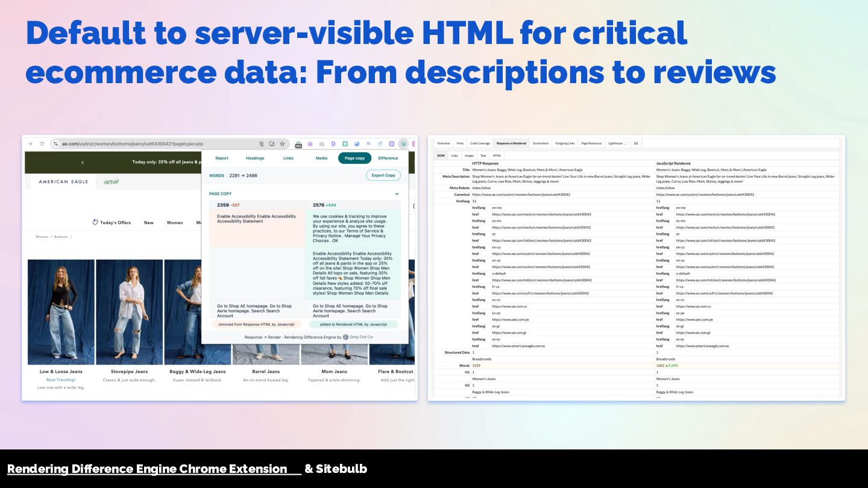
Task: Click the 1682 +9.29% words cell
Action: point(666,365)
